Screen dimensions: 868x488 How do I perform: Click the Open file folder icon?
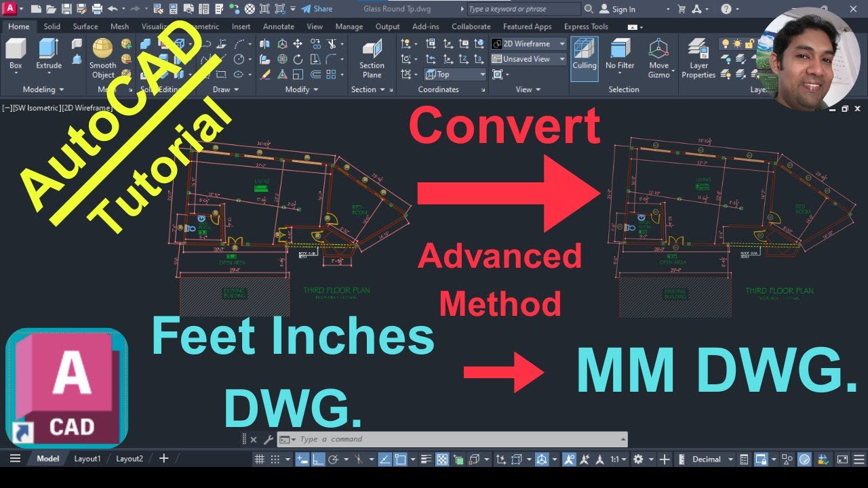51,9
